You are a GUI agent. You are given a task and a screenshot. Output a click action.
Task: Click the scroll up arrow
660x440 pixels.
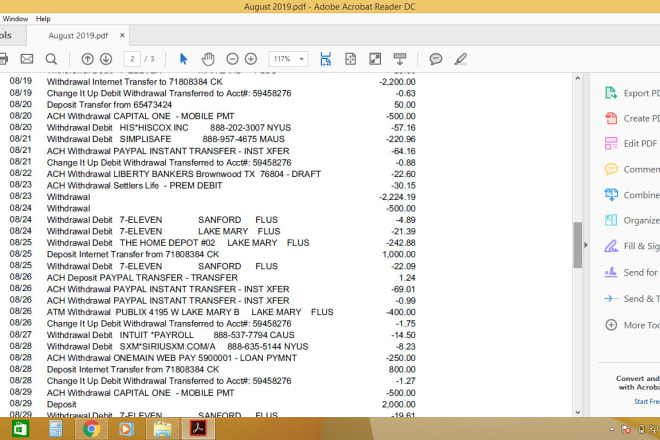click(x=578, y=78)
